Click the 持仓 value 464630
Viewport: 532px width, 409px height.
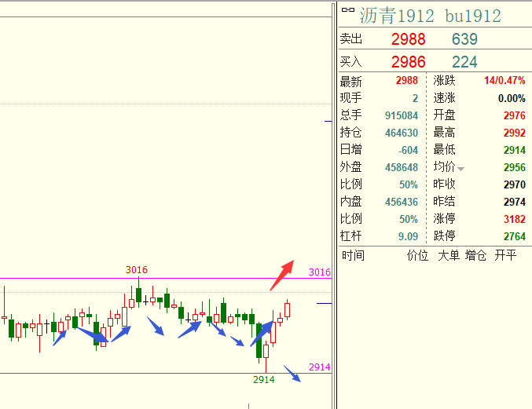tap(402, 133)
